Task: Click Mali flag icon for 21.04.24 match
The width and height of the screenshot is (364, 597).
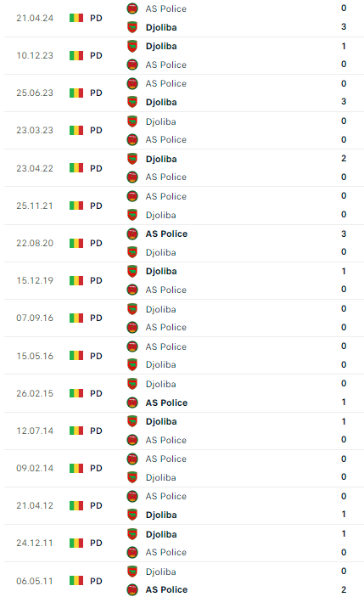Action: [x=76, y=18]
